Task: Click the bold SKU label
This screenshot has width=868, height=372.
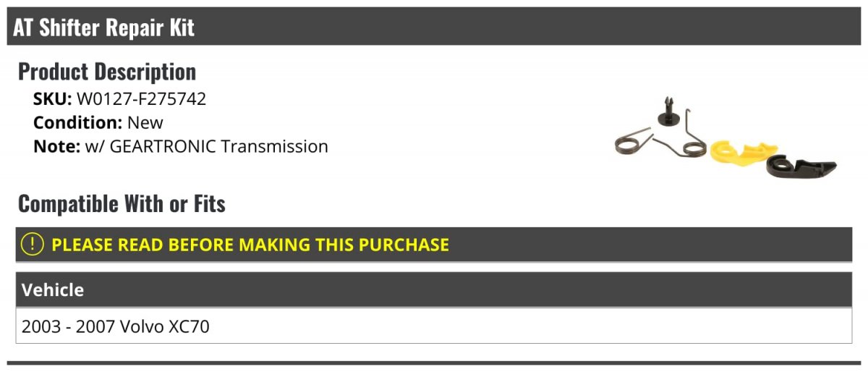Action: coord(52,99)
